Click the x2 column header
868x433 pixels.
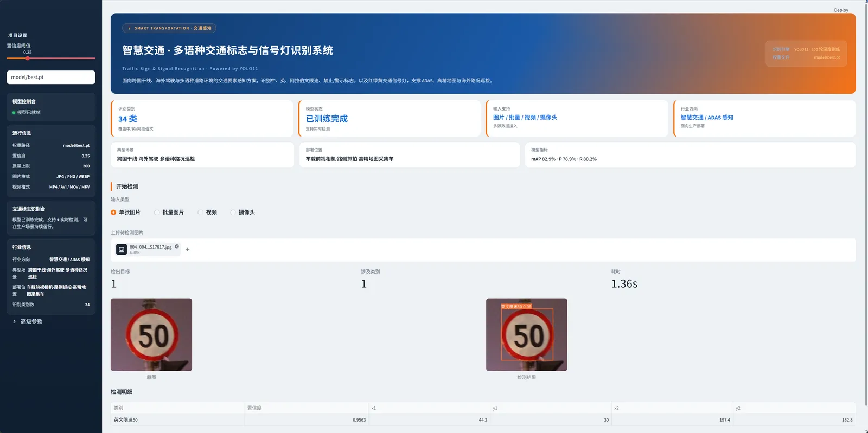tap(673, 408)
